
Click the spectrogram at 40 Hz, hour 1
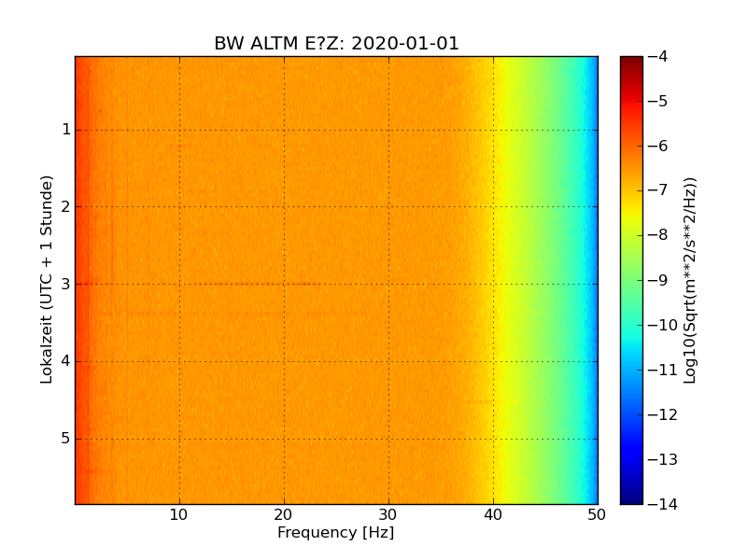click(494, 130)
